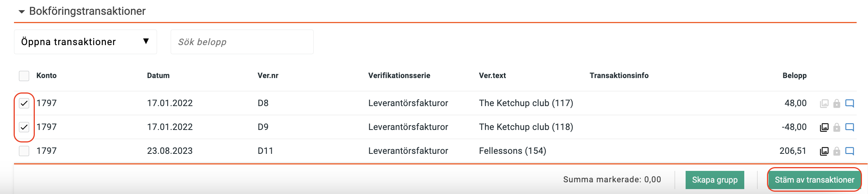The image size is (868, 194).
Task: Check the D11 Fellessons transaction checkbox
Action: [24, 151]
